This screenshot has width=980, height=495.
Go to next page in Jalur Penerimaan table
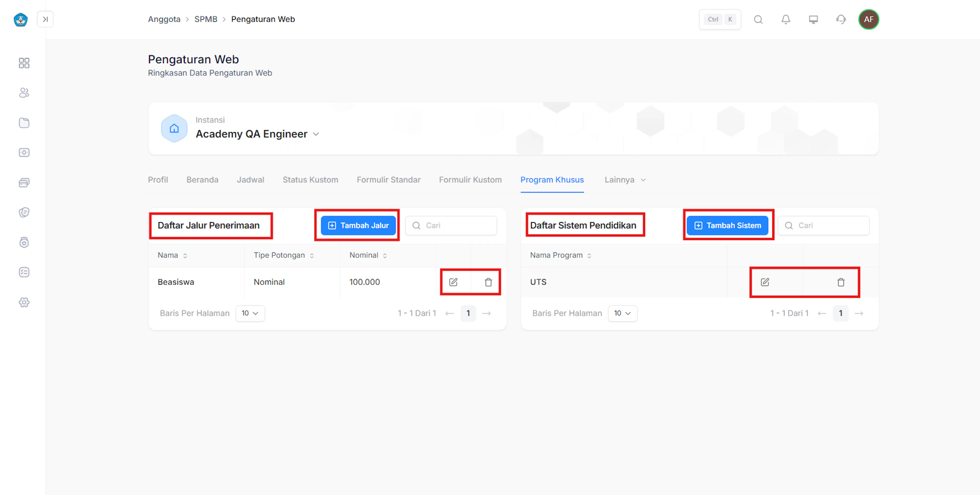point(487,313)
